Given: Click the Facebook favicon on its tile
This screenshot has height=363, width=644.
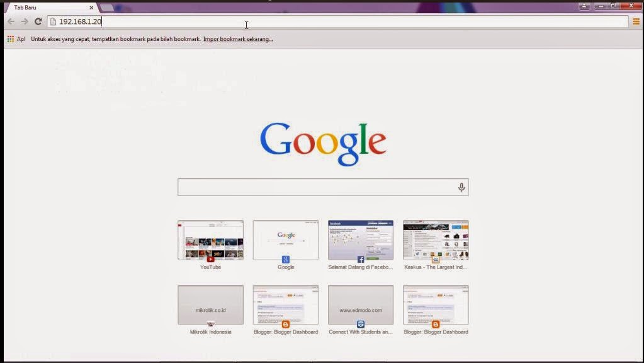Looking at the screenshot, I should 361,260.
